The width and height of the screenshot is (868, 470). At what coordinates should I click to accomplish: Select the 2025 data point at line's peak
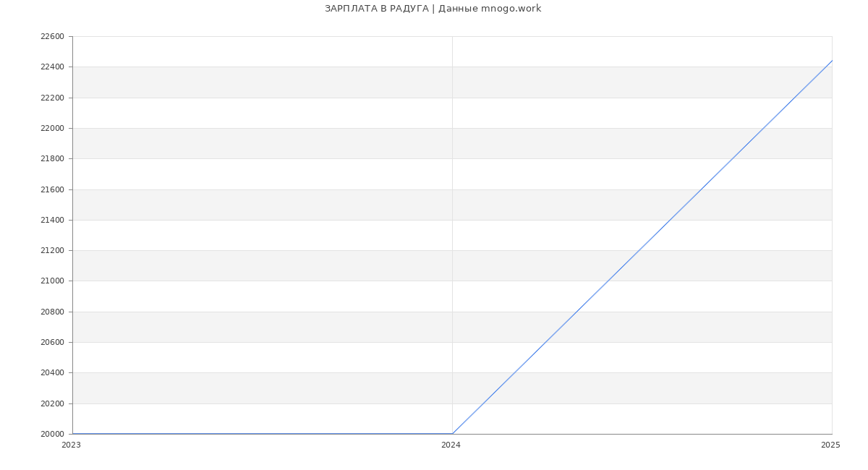click(832, 61)
